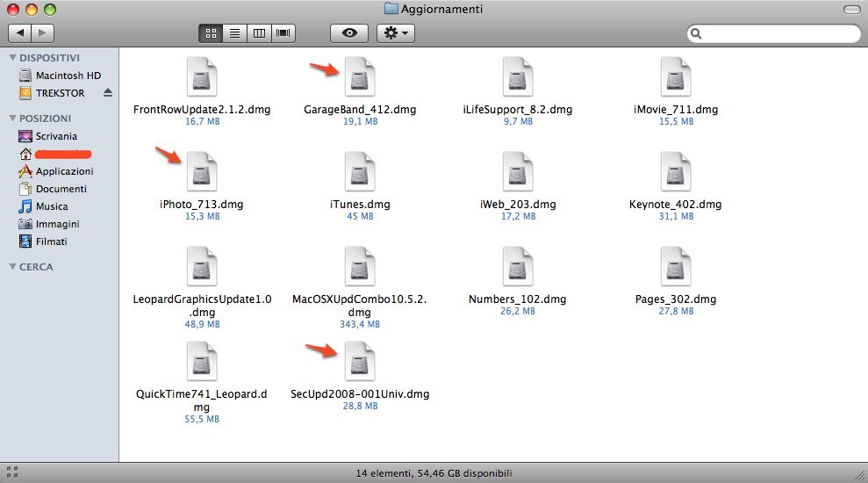Viewport: 868px width, 483px height.
Task: Switch to icon view
Action: pos(211,33)
